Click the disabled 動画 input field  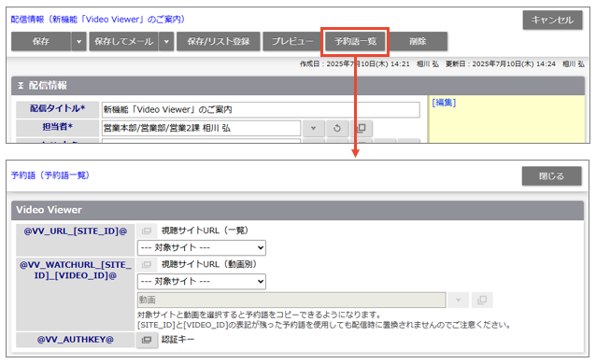pos(291,300)
